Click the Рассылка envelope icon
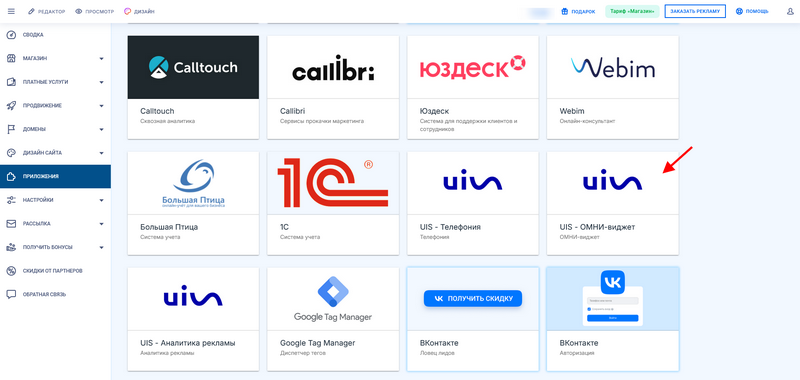800x380 pixels. [x=11, y=223]
